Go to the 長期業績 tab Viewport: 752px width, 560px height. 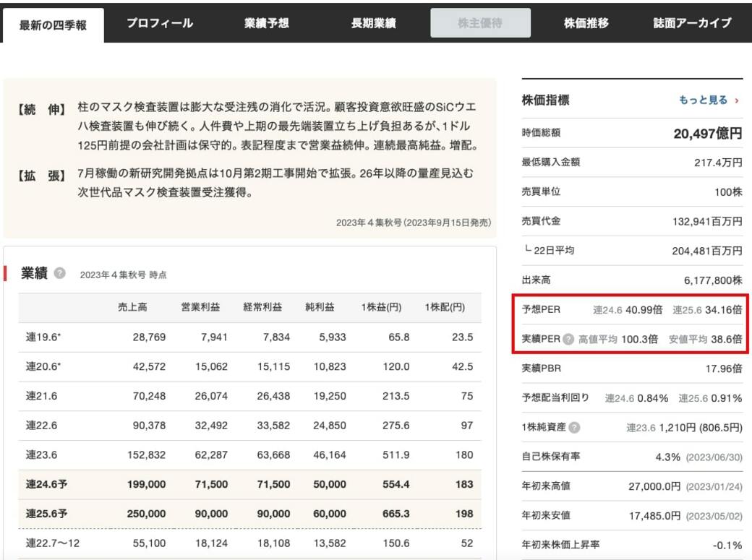tap(373, 23)
